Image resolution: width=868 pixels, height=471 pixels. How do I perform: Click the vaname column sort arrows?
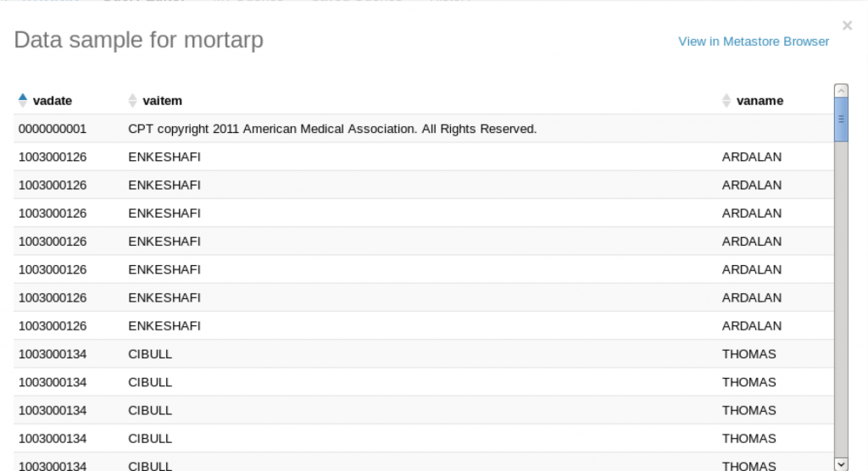click(726, 100)
